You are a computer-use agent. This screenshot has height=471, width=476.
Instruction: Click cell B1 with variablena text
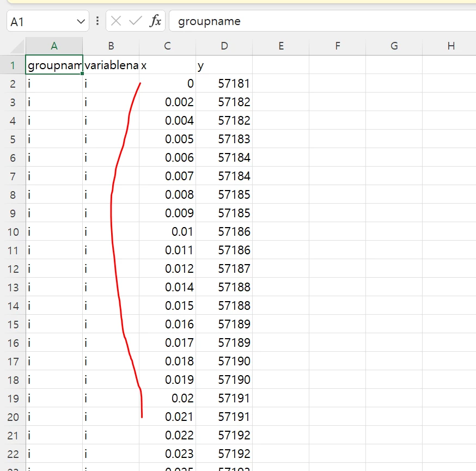[x=111, y=65]
